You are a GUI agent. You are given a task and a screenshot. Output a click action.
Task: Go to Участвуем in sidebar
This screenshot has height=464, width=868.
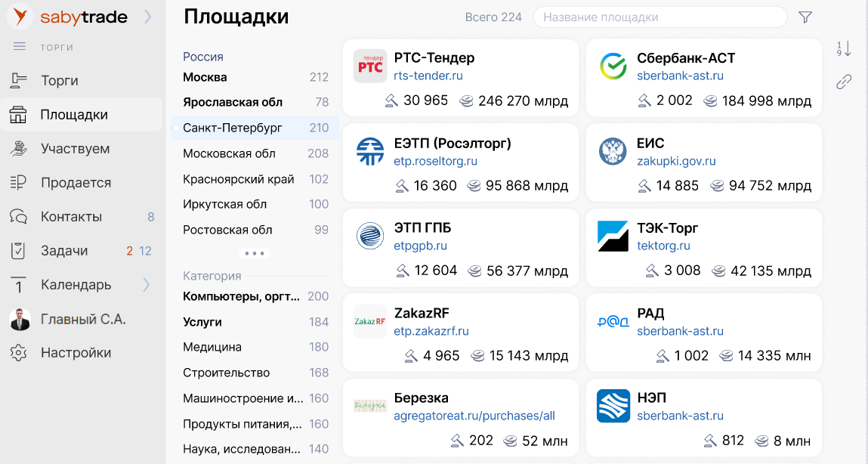tap(75, 149)
